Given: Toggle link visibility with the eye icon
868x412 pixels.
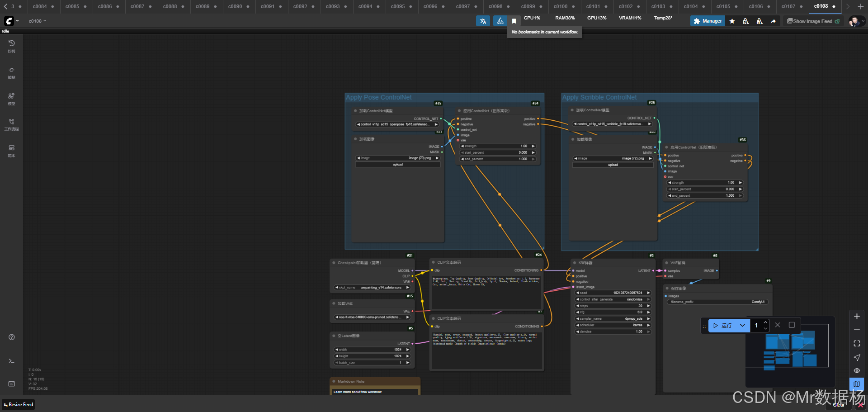Looking at the screenshot, I should pos(857,370).
